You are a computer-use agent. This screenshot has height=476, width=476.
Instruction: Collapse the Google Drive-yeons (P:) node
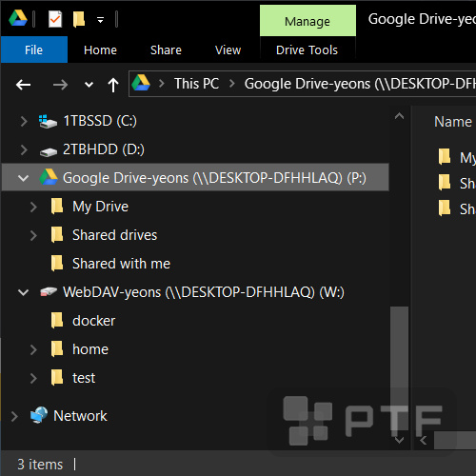coord(23,178)
